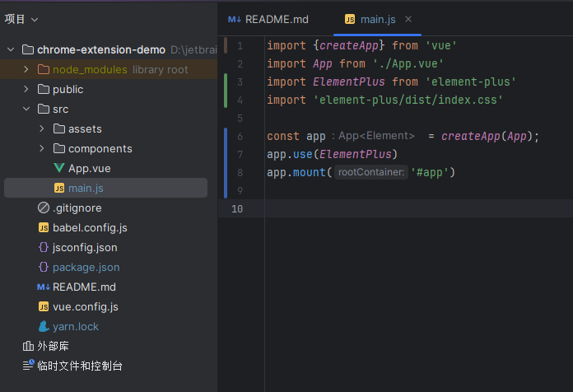Viewport: 573px width, 392px height.
Task: Collapse the chrome-extension-demo project root
Action: [x=11, y=49]
